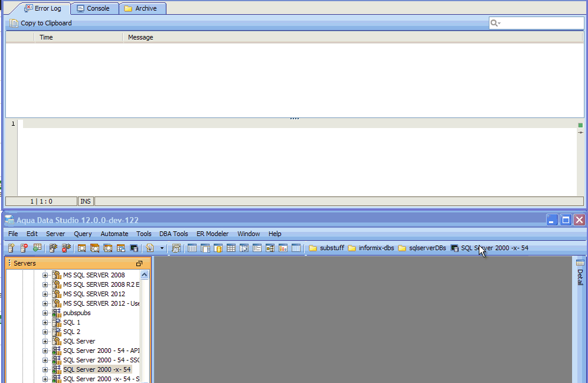Open the Detail side panel tab

click(x=580, y=273)
